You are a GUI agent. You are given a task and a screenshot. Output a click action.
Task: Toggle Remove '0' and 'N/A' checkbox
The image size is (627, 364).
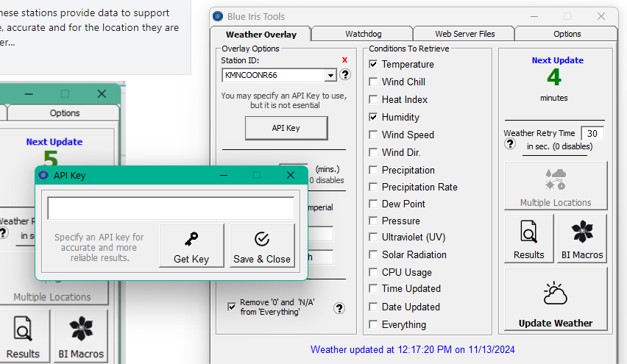232,307
